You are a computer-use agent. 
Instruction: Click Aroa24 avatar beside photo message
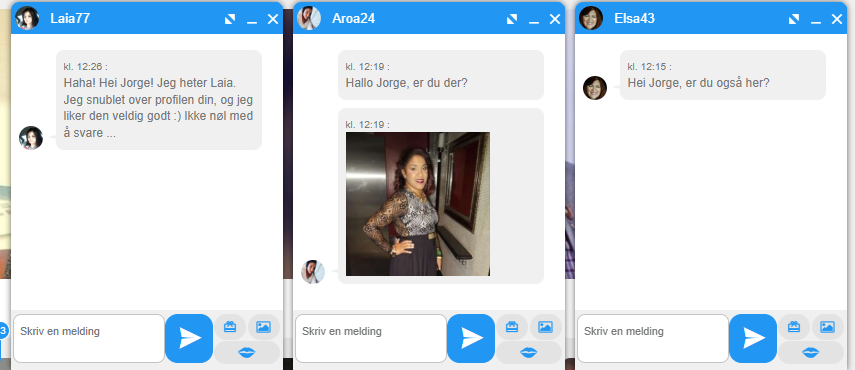[x=313, y=271]
